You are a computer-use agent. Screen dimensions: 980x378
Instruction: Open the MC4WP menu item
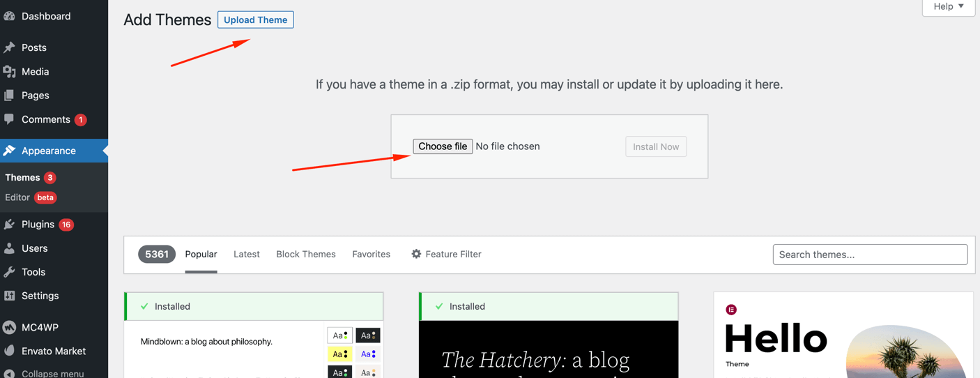pyautogui.click(x=40, y=327)
